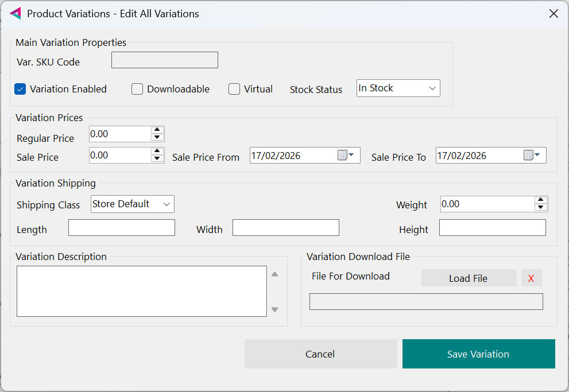Click into the Length input field

121,228
